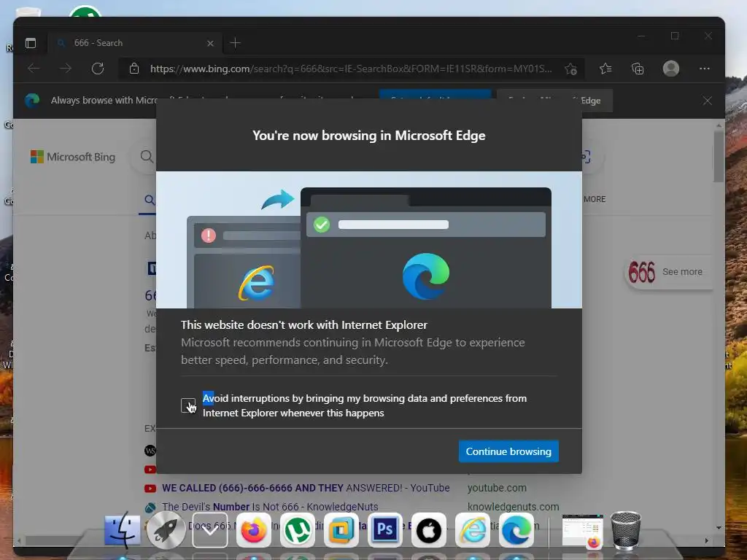747x560 pixels.
Task: Close the 666 - Search tab
Action: [210, 43]
